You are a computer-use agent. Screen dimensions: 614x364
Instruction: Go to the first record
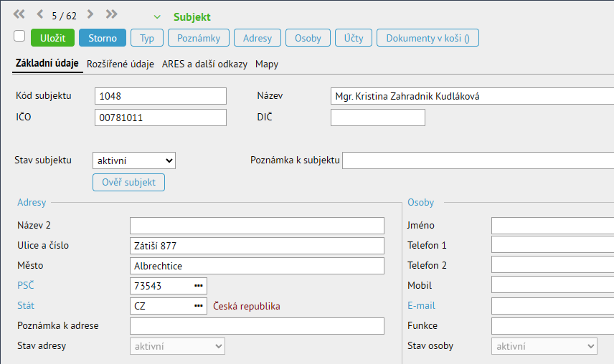19,14
